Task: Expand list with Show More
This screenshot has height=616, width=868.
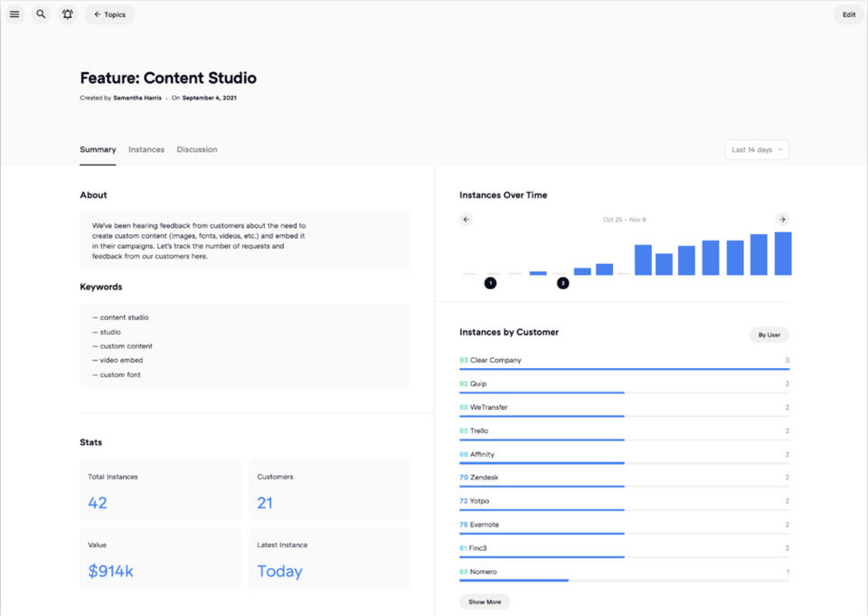Action: (485, 602)
